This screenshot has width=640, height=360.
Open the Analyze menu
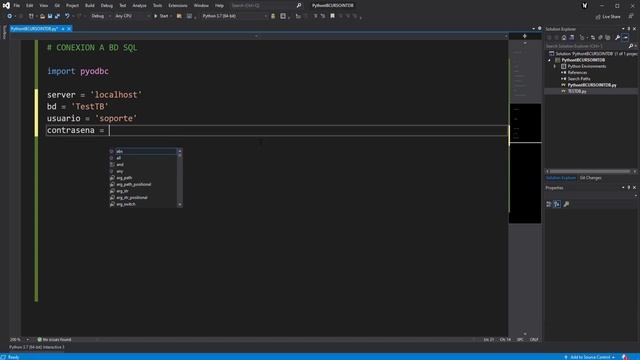click(x=139, y=6)
